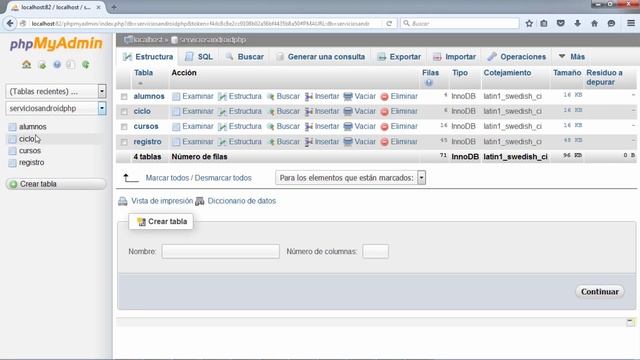
Task: Select ciclo in the sidebar tree
Action: tap(27, 139)
